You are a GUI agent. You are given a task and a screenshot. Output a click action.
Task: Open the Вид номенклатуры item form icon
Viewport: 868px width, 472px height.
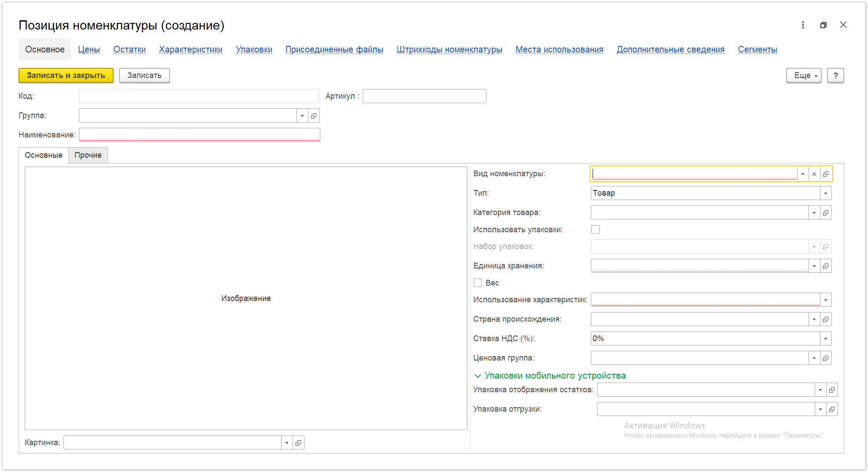pyautogui.click(x=826, y=174)
